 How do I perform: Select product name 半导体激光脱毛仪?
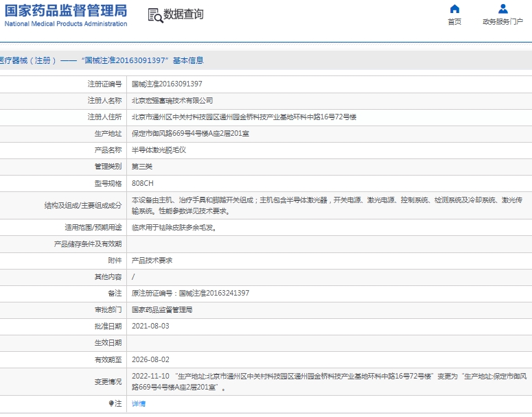tap(159, 150)
